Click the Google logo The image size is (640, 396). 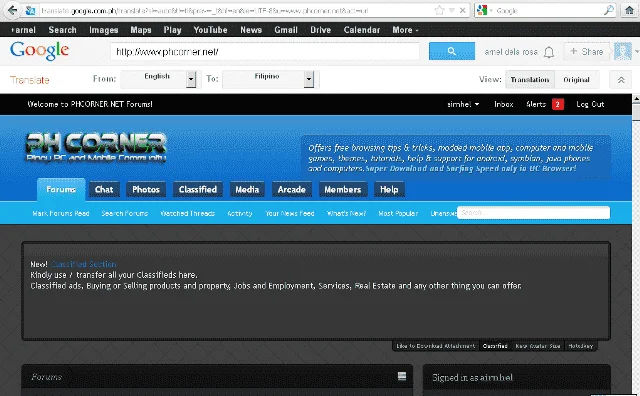click(39, 51)
